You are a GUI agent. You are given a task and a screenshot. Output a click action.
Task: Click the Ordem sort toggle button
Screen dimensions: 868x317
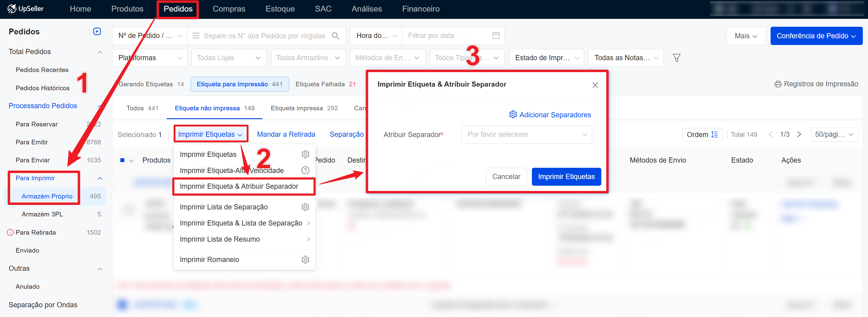tap(702, 135)
